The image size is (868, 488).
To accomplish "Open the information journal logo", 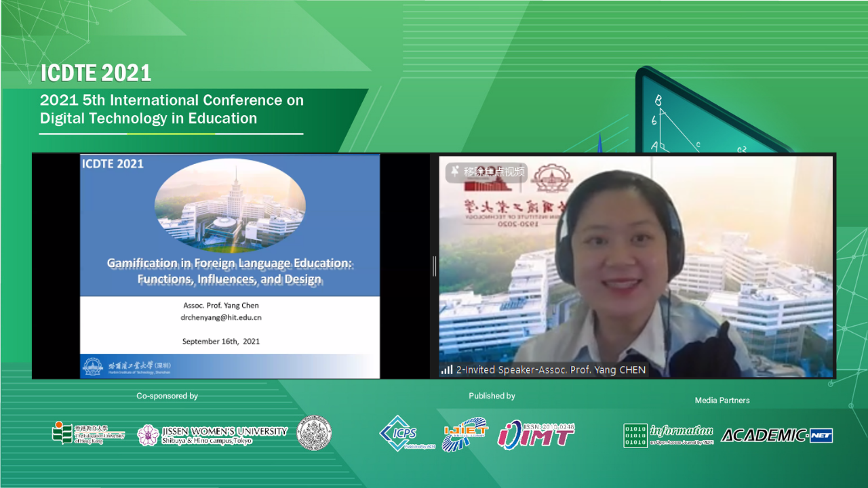I will coord(669,435).
